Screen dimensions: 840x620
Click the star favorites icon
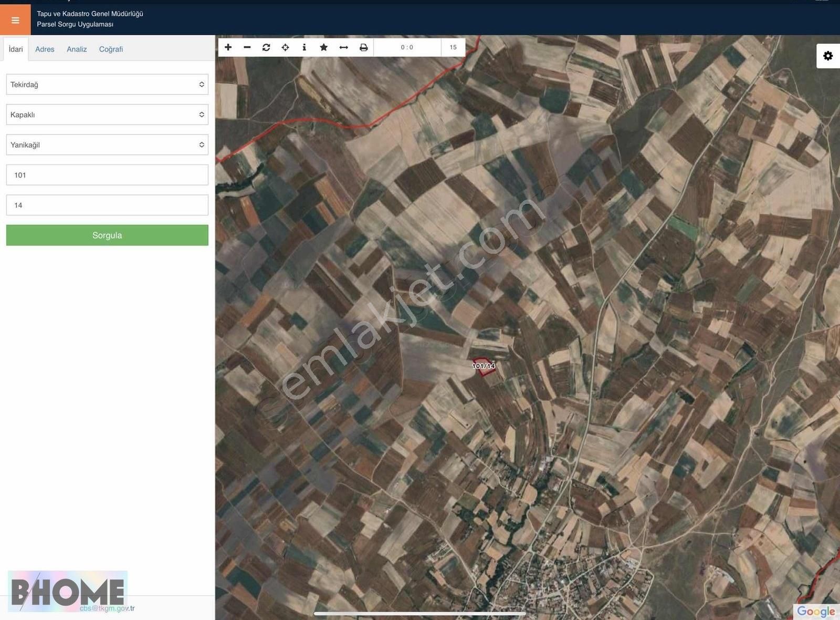click(324, 47)
